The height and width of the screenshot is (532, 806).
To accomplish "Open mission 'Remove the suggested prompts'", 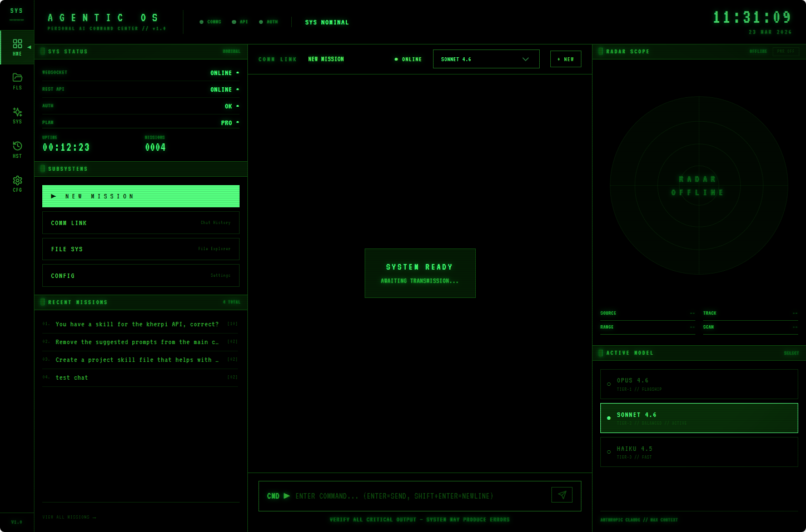I will 141,342.
